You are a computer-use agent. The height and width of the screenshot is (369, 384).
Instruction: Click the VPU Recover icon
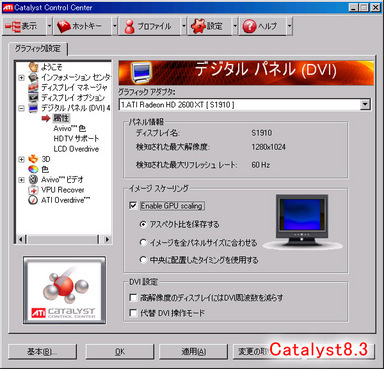[x=33, y=190]
